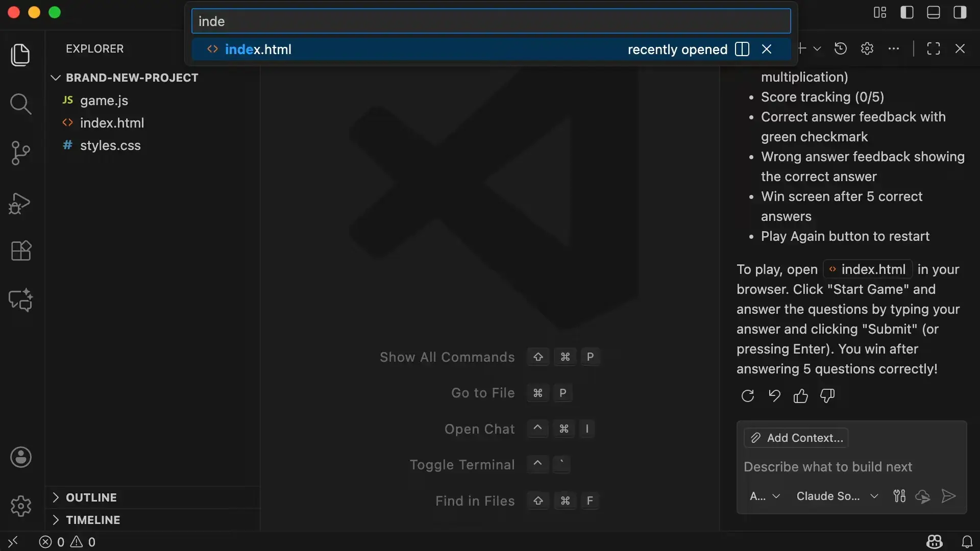Click the thumbs down feedback icon

click(827, 396)
